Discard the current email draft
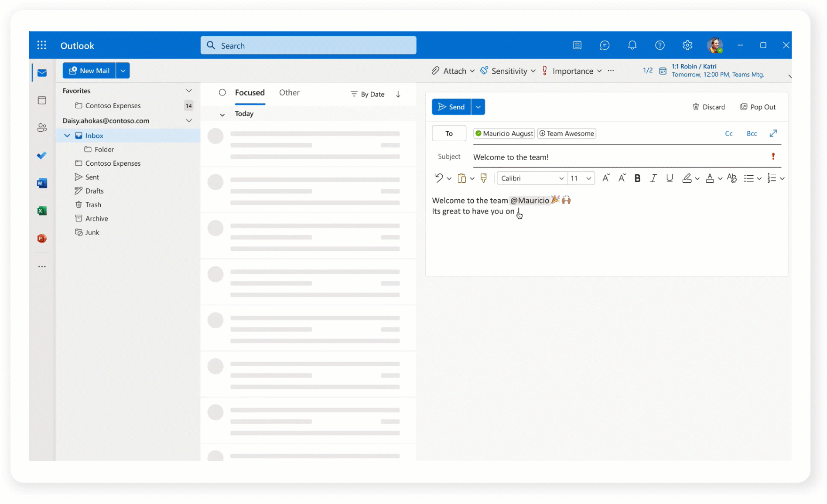The image size is (827, 504). coord(709,107)
